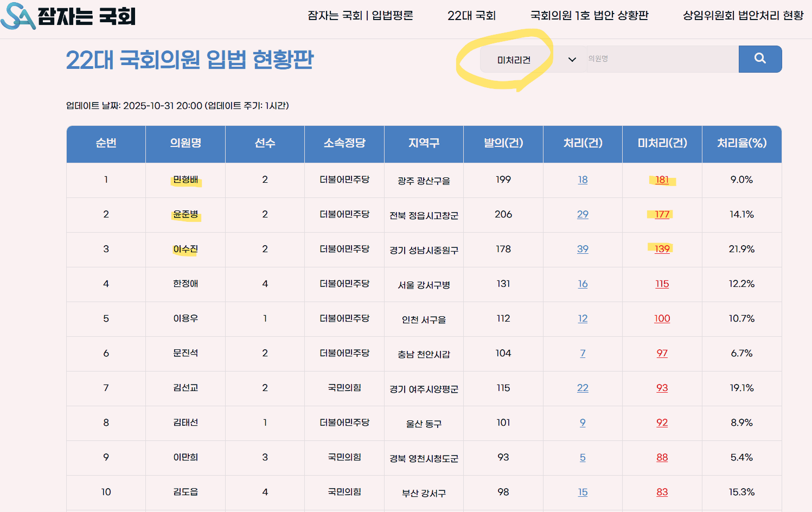Open 이용우's unprocessed count 100 link
The image size is (812, 512).
point(662,318)
